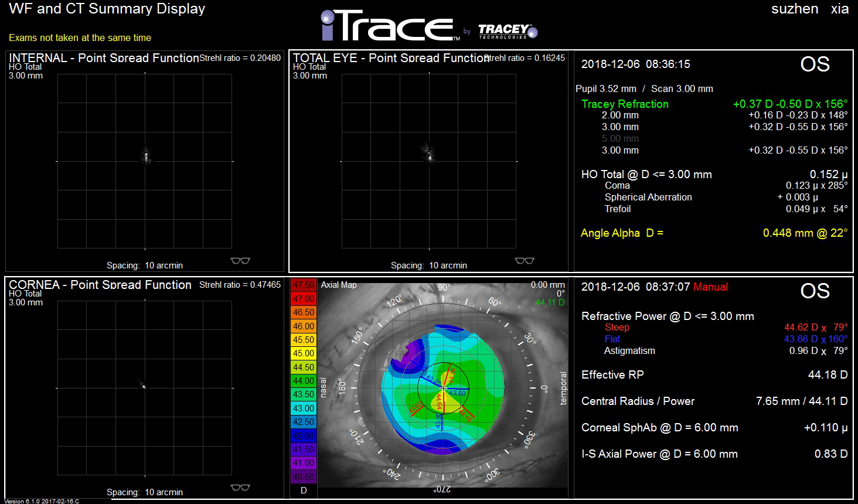Screen dimensions: 858x504
Task: Click the glasses icon in the Internal PSF panel
Action: coord(240,261)
